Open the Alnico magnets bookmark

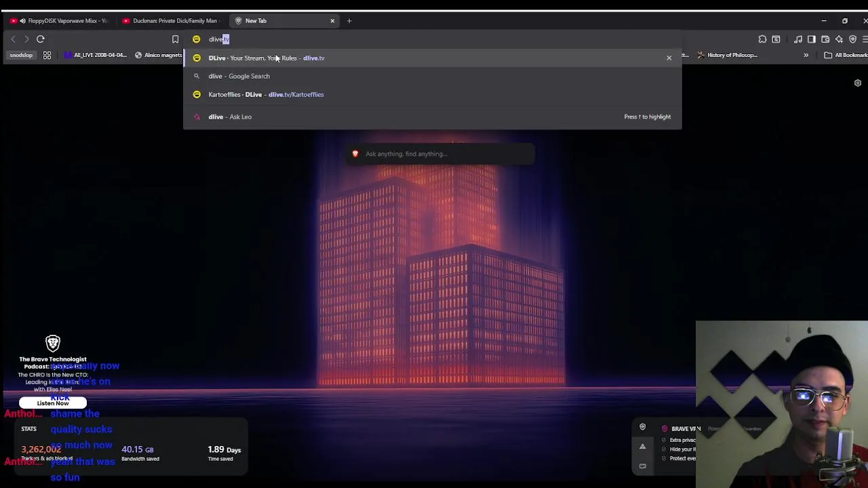pos(159,55)
